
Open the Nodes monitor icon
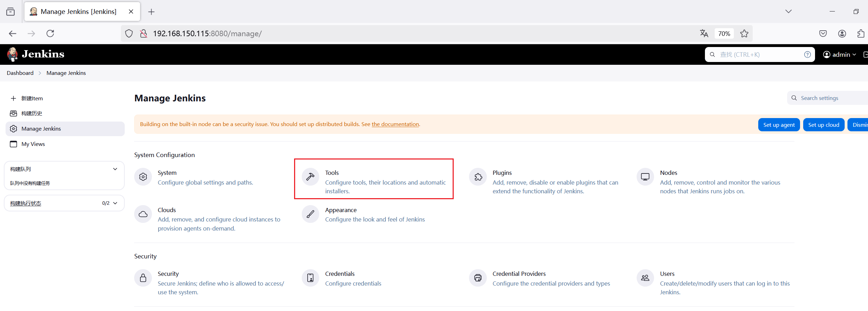(645, 177)
